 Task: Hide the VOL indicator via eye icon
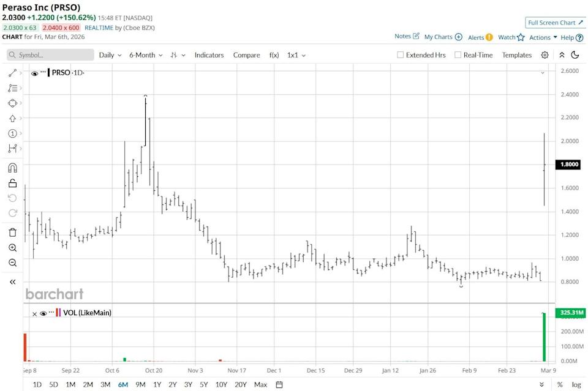point(43,313)
